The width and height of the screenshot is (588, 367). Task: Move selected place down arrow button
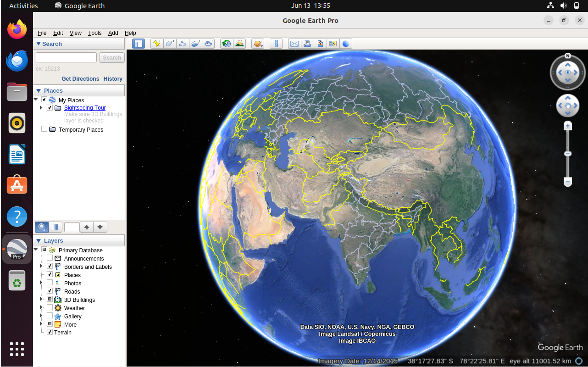pyautogui.click(x=100, y=227)
